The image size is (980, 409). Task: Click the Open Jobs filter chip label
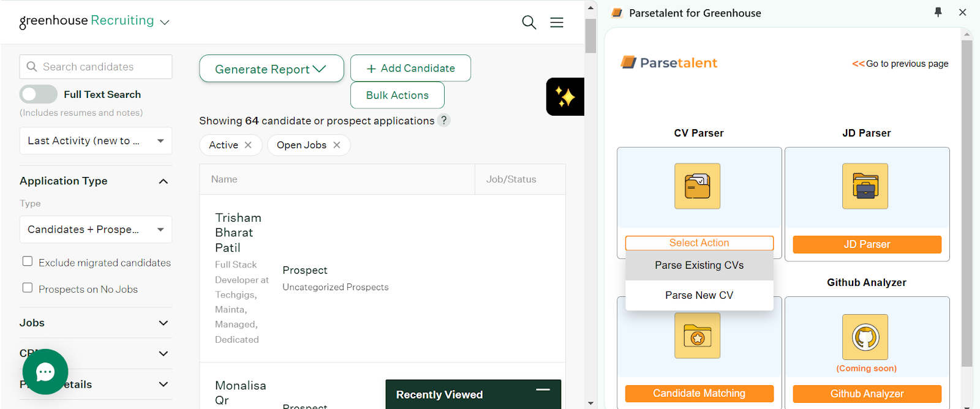301,145
